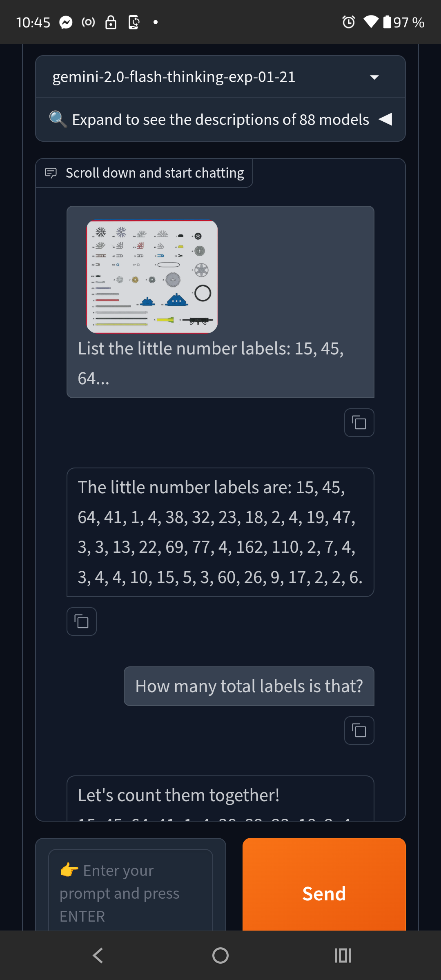Click the magnifier icon beside Expand text

pos(58,119)
